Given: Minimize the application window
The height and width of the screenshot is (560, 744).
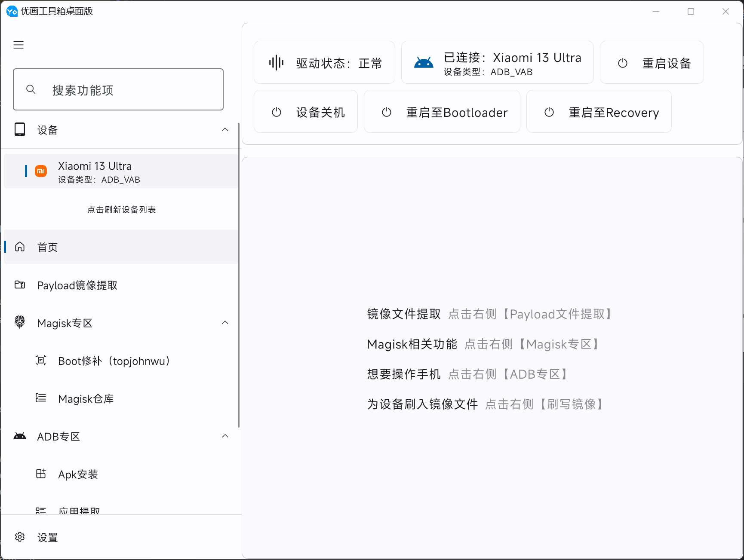Looking at the screenshot, I should pos(656,11).
